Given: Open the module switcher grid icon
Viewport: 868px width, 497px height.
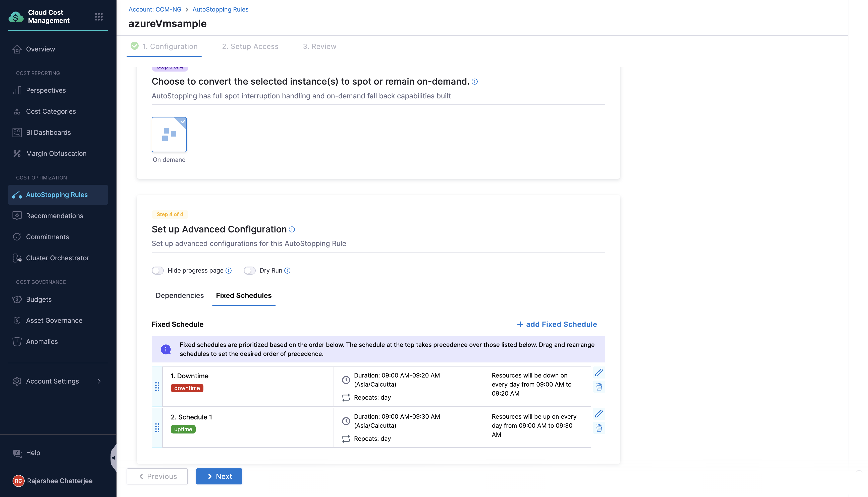Looking at the screenshot, I should tap(99, 17).
